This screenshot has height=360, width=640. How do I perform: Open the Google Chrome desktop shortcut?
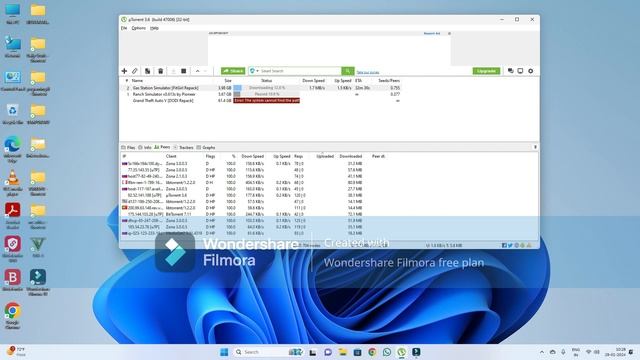13,315
